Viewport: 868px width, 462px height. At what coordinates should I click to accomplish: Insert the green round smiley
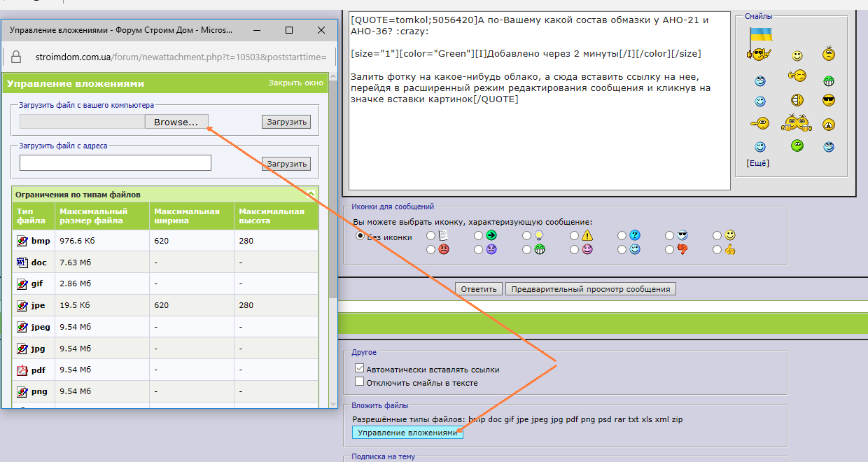797,146
